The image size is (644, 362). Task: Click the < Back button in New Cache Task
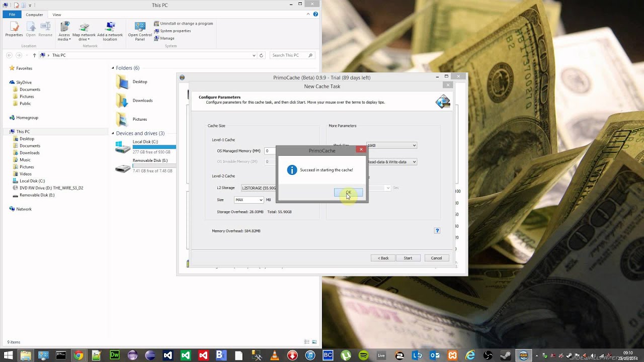point(383,258)
